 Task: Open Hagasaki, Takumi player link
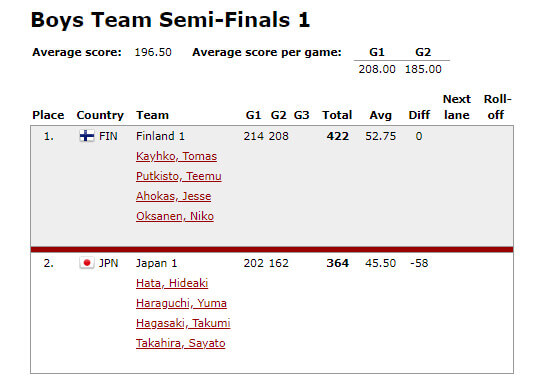183,323
